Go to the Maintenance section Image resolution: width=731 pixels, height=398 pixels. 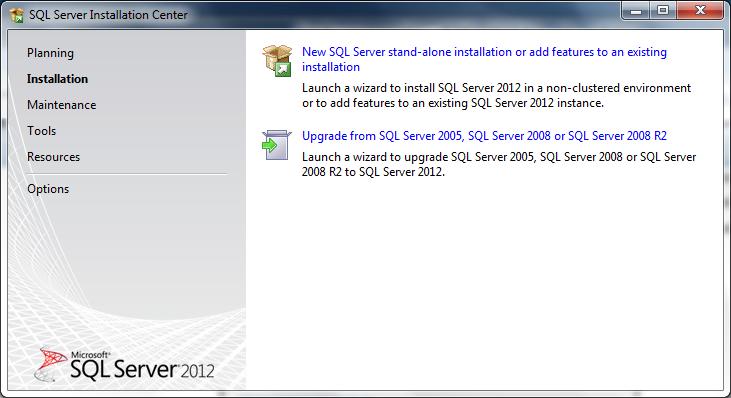click(62, 105)
